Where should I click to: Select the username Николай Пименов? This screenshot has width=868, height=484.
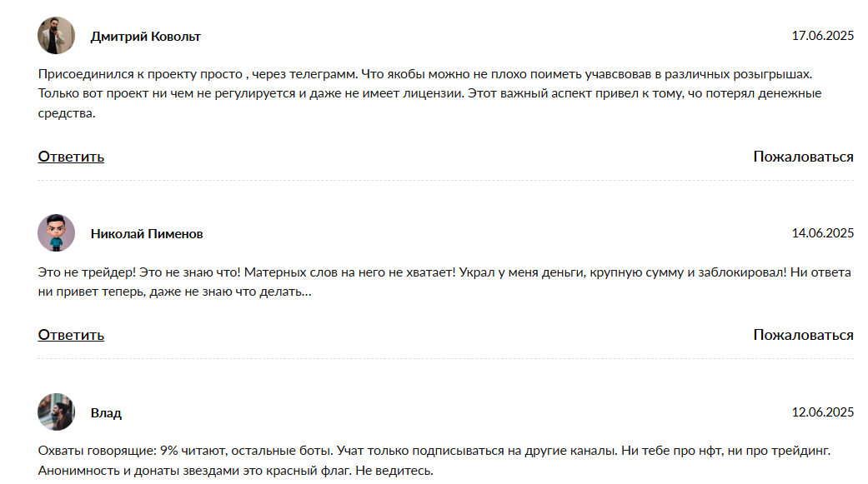[147, 234]
